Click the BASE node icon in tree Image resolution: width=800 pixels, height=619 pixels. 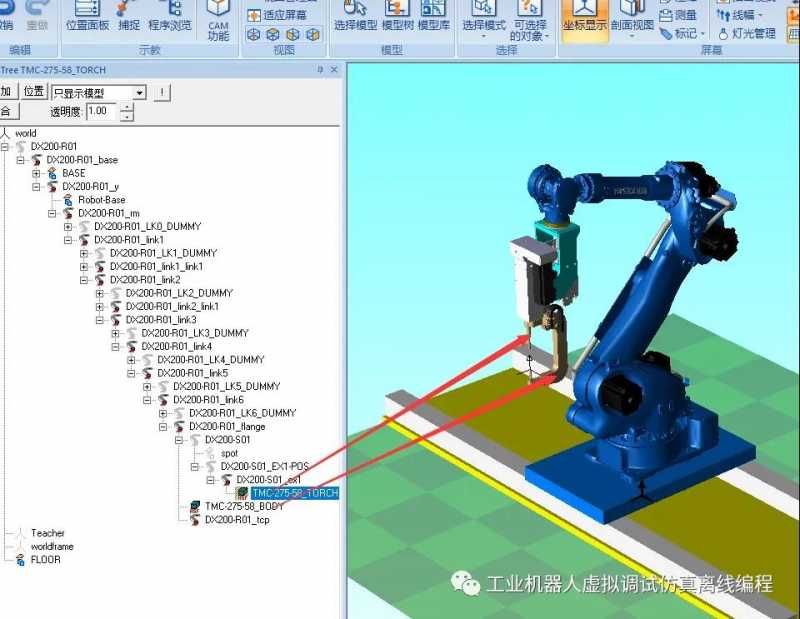[x=52, y=173]
